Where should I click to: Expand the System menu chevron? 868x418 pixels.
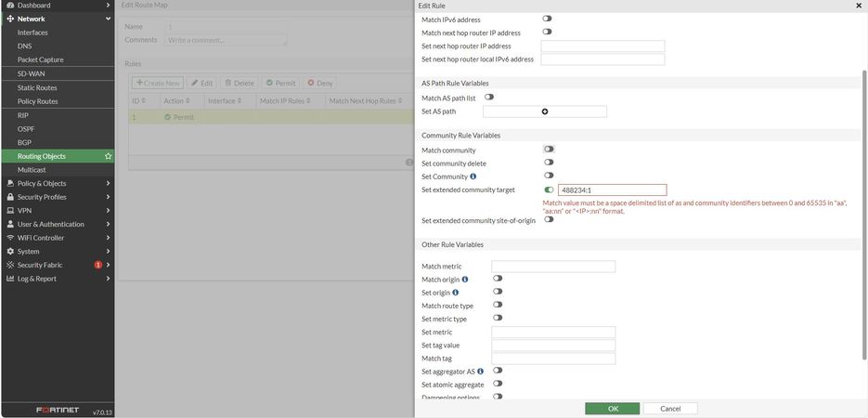108,252
